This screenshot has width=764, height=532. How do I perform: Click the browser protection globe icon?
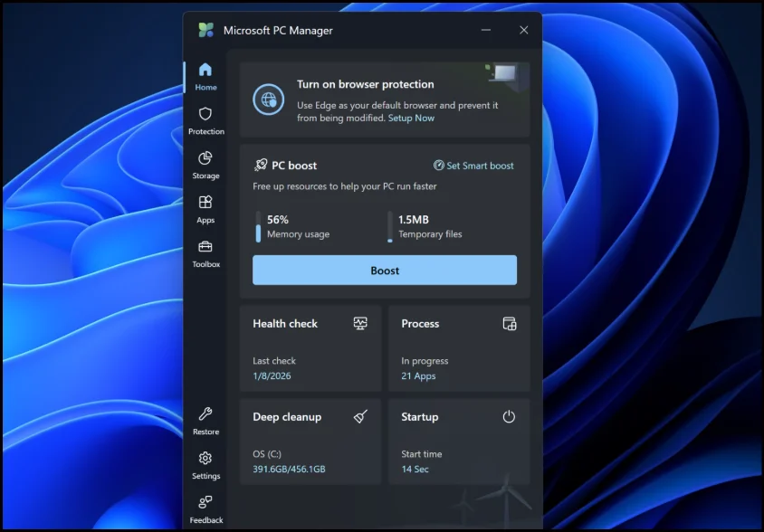[x=269, y=100]
